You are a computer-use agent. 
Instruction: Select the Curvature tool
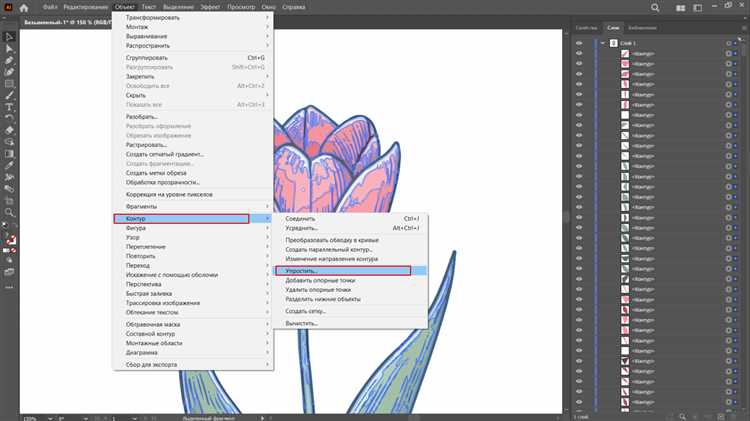[x=9, y=72]
